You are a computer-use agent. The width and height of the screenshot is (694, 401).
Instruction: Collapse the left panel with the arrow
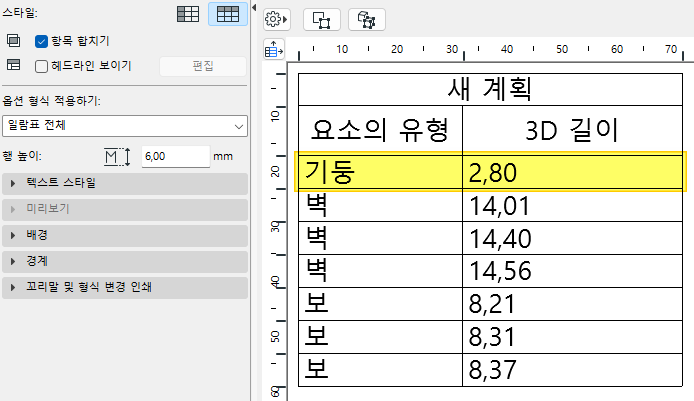click(x=254, y=8)
